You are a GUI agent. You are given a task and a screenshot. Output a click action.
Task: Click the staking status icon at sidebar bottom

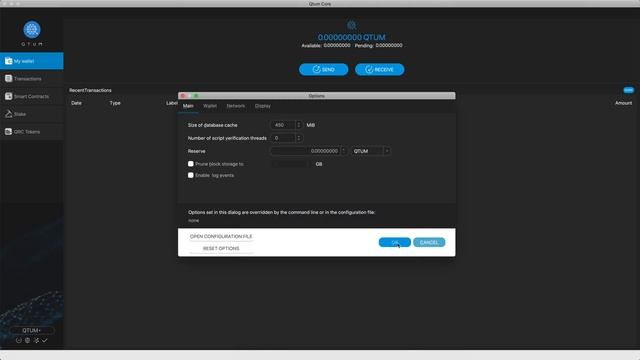click(19, 340)
